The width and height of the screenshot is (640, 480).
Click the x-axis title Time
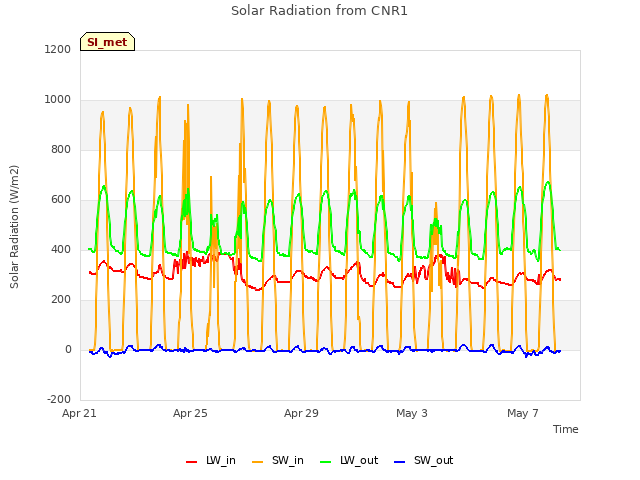tap(565, 429)
